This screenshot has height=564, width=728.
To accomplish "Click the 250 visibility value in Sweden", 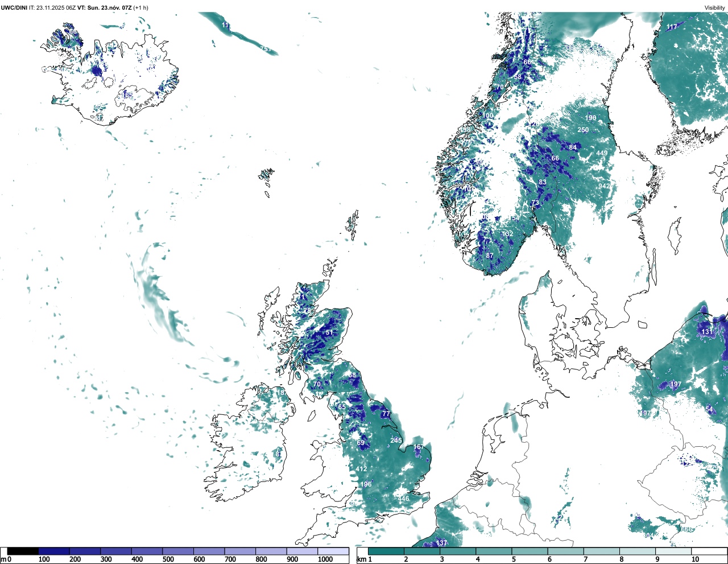I will [583, 130].
